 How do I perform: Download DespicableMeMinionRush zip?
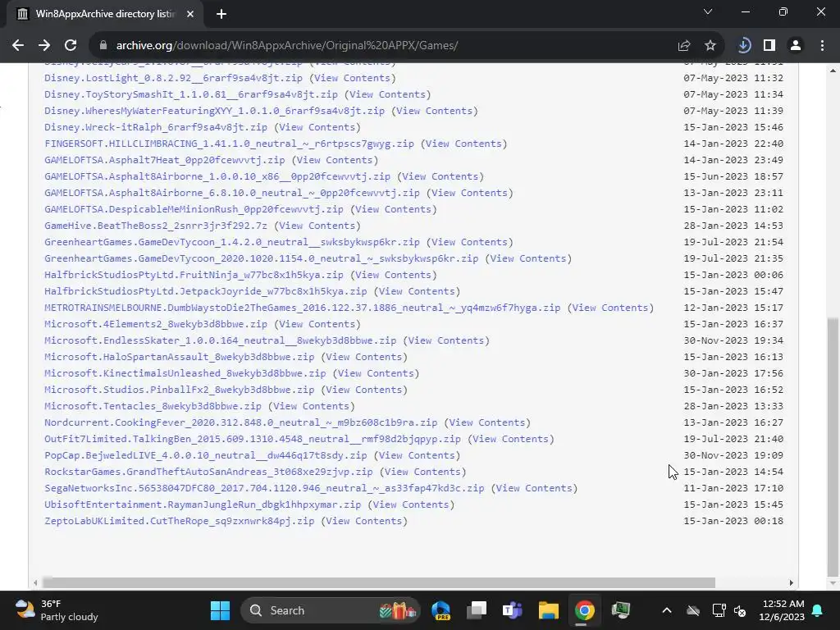194,209
